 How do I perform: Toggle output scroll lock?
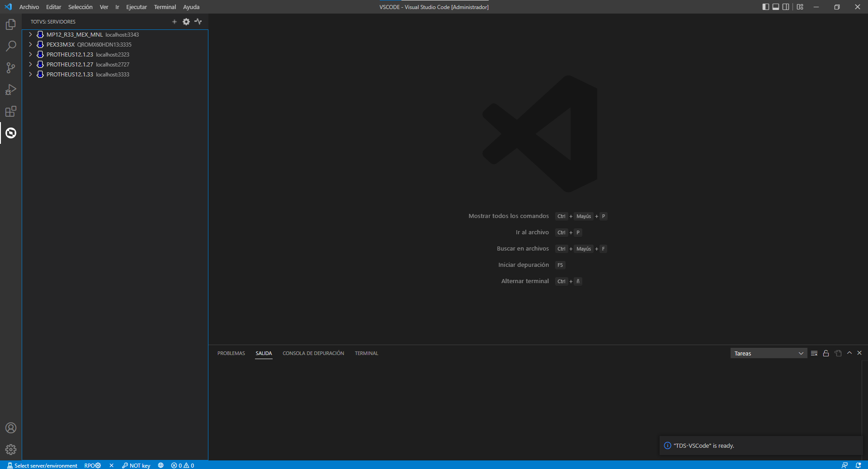tap(826, 353)
